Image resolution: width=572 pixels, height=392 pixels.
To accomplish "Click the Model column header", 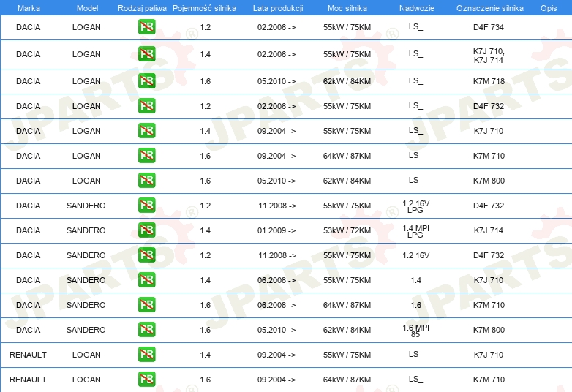I will [87, 8].
